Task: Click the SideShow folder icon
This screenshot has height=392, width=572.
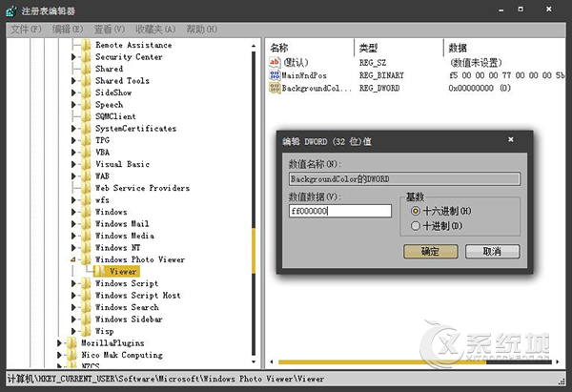Action: pyautogui.click(x=86, y=93)
